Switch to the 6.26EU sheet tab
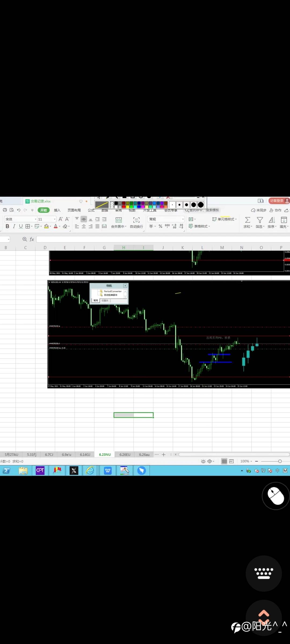This screenshot has width=290, height=644. [125, 455]
